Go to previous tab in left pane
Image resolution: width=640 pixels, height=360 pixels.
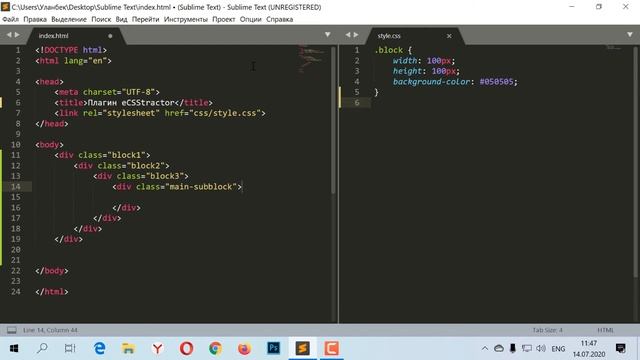point(9,35)
